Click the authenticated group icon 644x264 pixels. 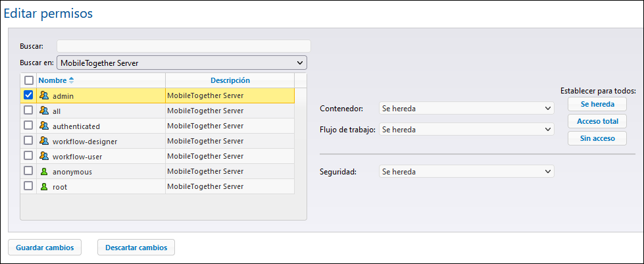tap(44, 126)
